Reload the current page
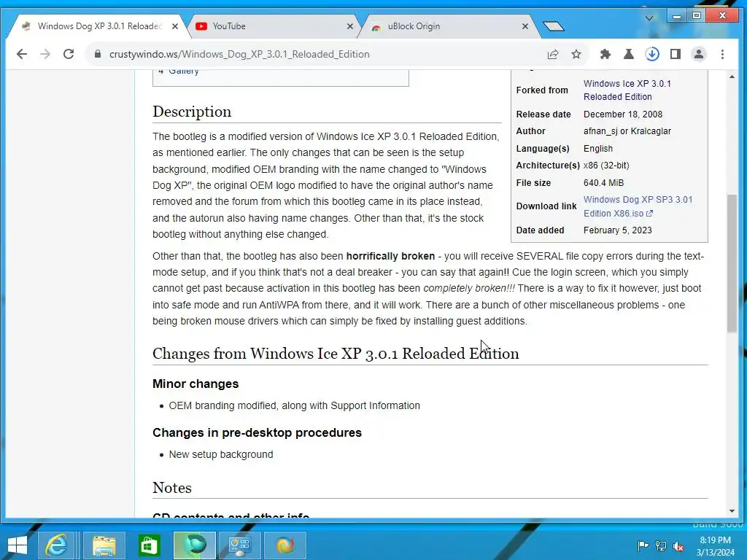 (69, 54)
